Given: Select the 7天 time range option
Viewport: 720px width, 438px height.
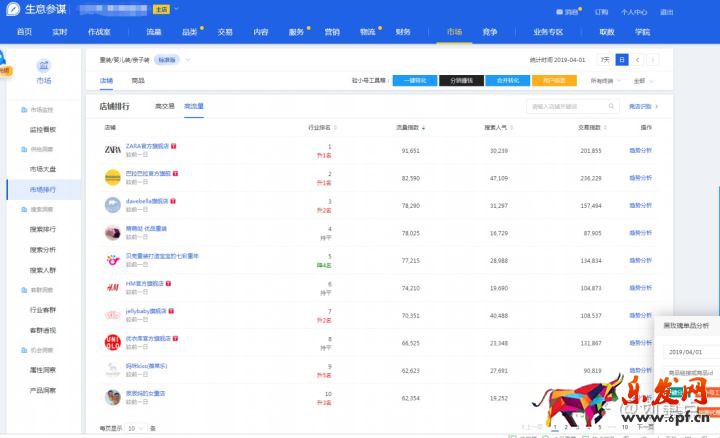Looking at the screenshot, I should click(x=604, y=60).
